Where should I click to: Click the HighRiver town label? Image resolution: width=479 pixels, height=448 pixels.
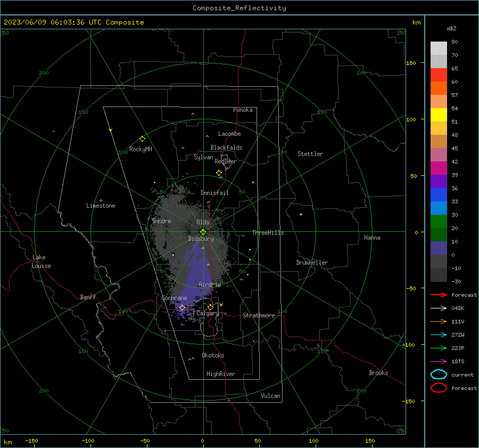(x=221, y=374)
